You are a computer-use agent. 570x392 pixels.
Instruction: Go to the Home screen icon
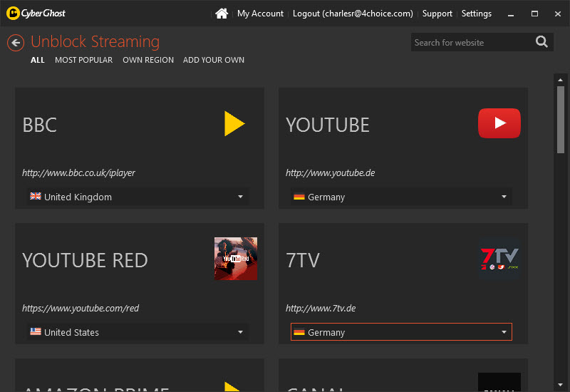tap(222, 14)
